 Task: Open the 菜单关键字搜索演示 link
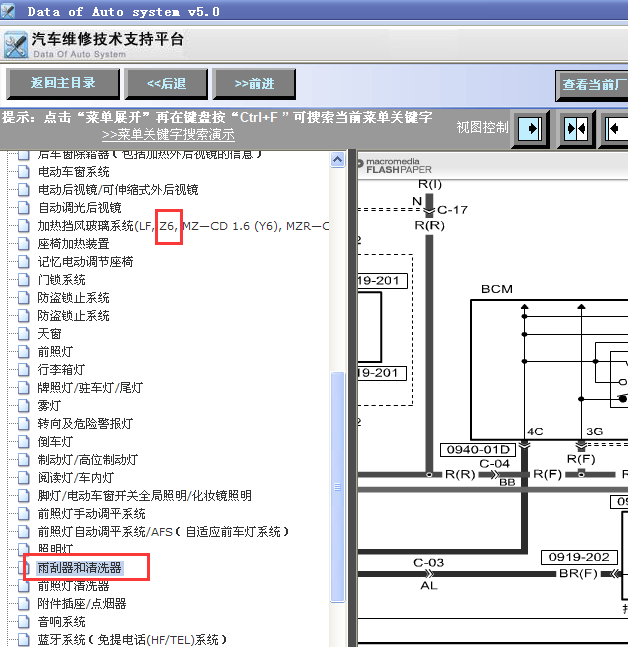coord(168,135)
